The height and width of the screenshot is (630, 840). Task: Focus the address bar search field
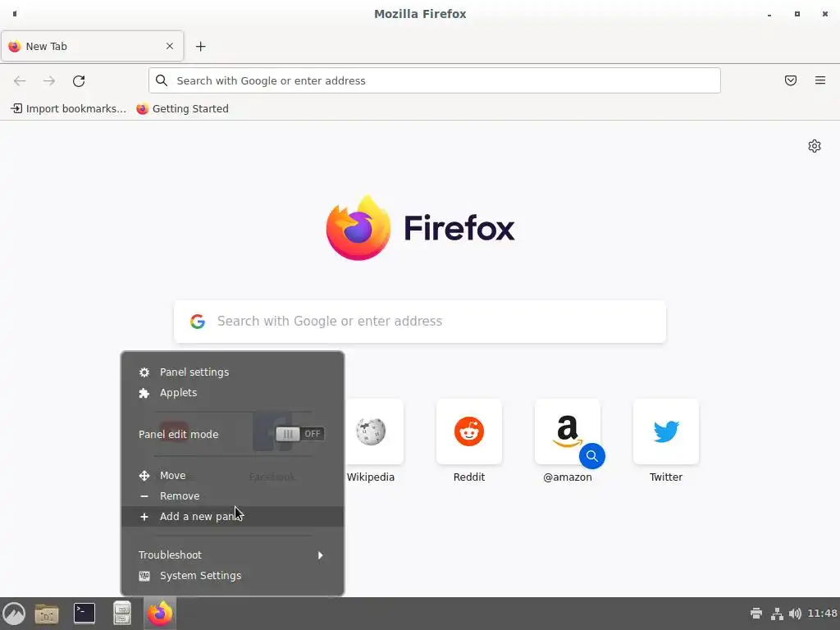(x=435, y=80)
